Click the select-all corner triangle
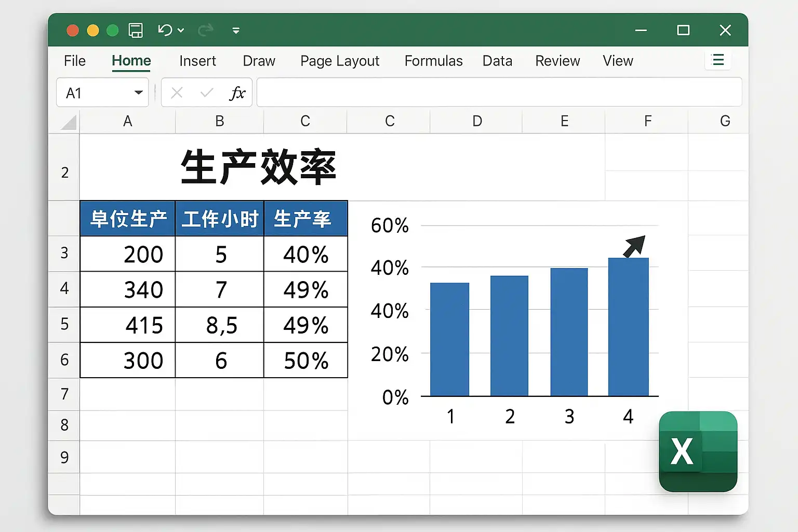This screenshot has width=798, height=532. (x=69, y=122)
